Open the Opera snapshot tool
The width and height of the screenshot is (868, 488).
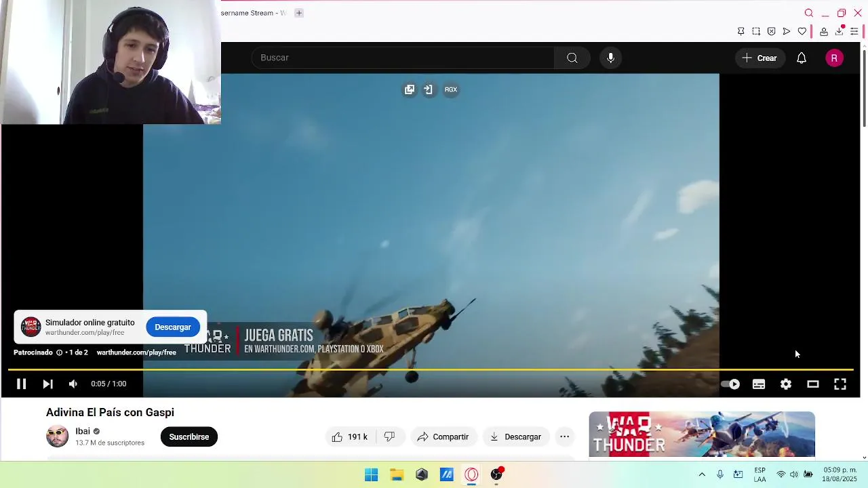click(756, 31)
